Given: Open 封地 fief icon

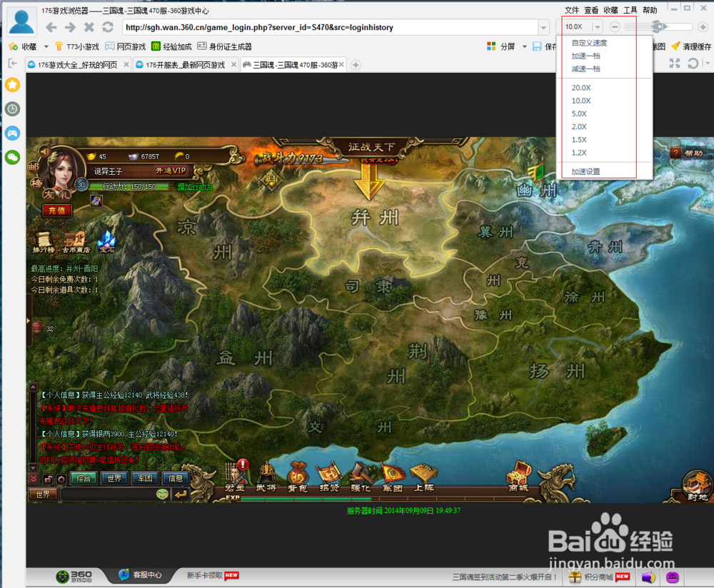Looking at the screenshot, I should pos(697,486).
